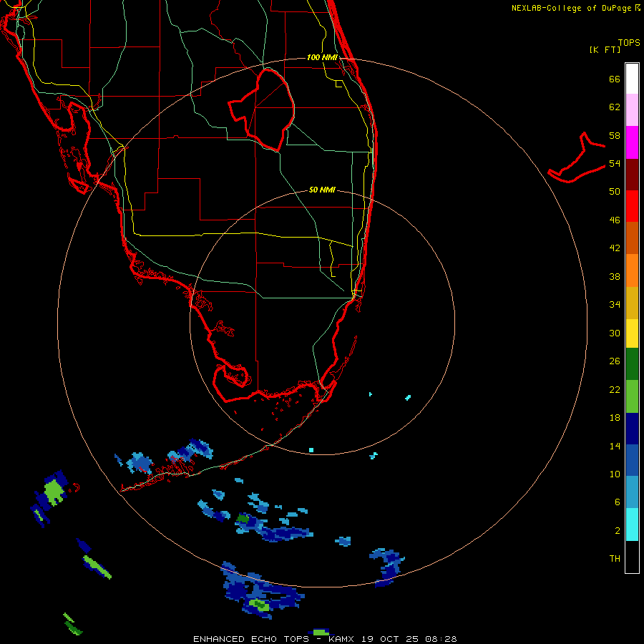This screenshot has width=644, height=644.
Task: Click legend value 46
Action: pyautogui.click(x=615, y=220)
